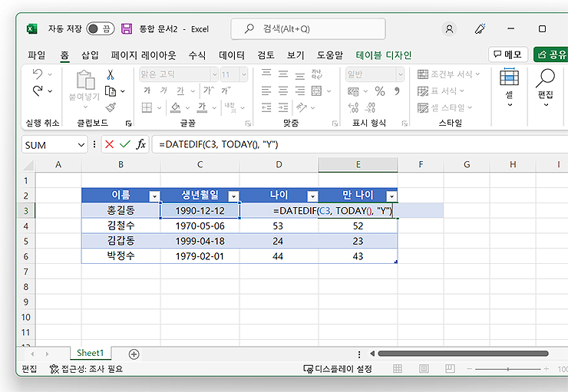Open the 수식 ribbon tab
Viewport: 568px width, 392px height.
click(x=197, y=55)
